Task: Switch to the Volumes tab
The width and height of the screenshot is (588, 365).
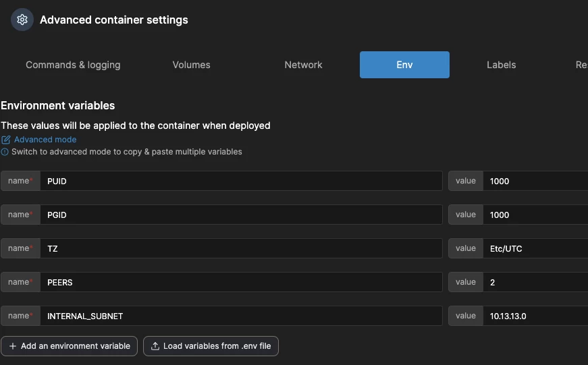Action: [191, 65]
